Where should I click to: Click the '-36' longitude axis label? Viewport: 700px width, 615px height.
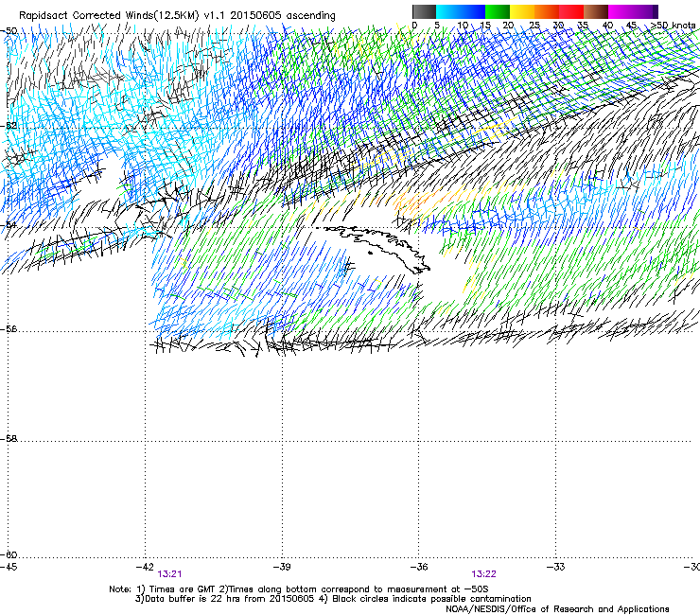[x=419, y=567]
